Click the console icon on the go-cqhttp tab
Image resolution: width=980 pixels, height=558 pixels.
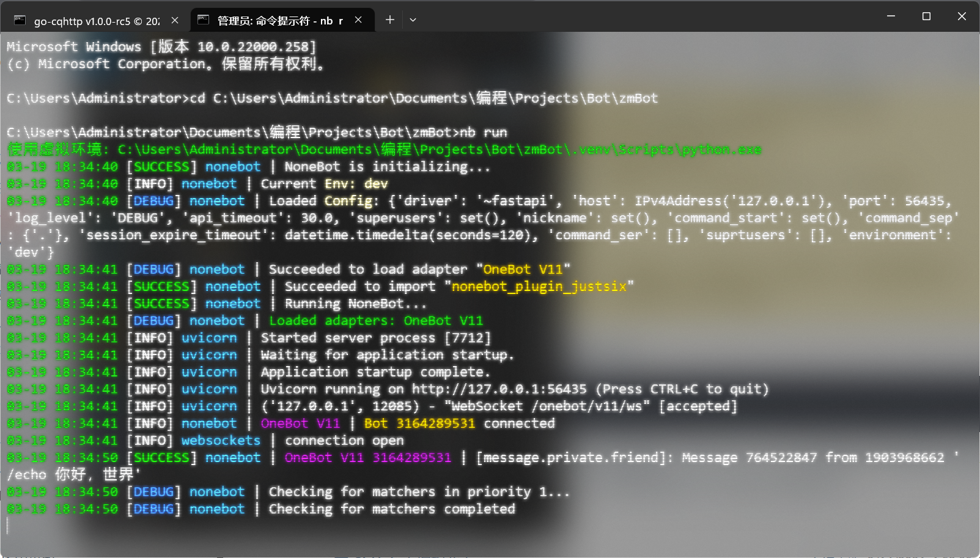click(x=19, y=20)
